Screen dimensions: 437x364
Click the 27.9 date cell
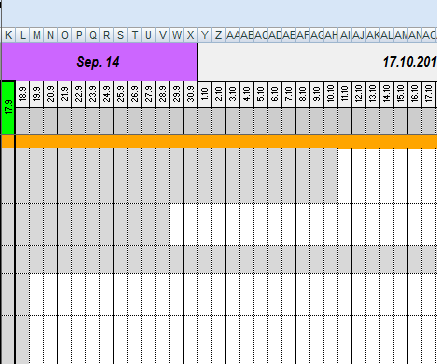(149, 94)
